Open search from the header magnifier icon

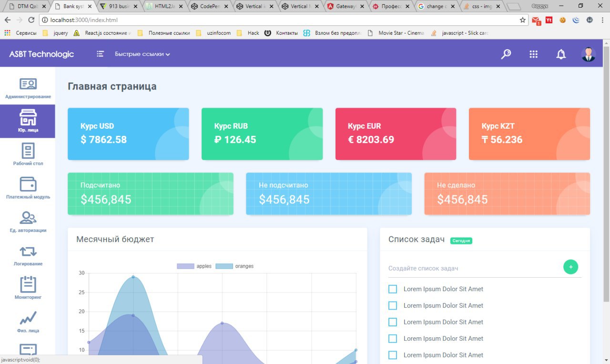506,54
